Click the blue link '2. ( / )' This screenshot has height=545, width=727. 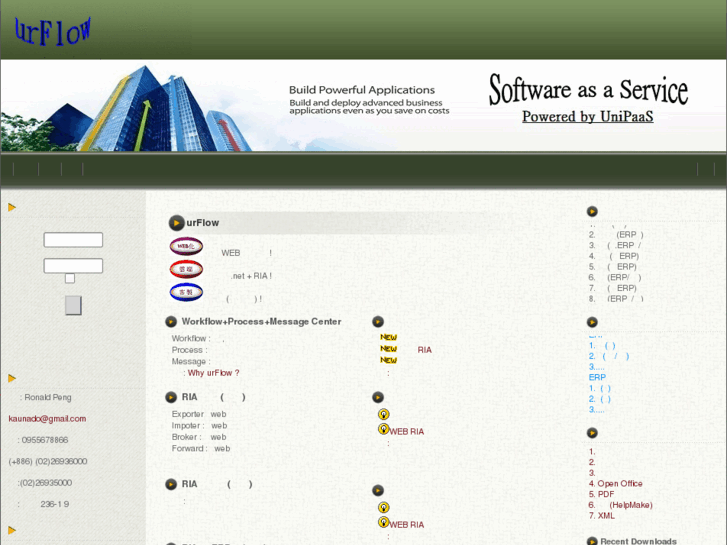pyautogui.click(x=609, y=356)
